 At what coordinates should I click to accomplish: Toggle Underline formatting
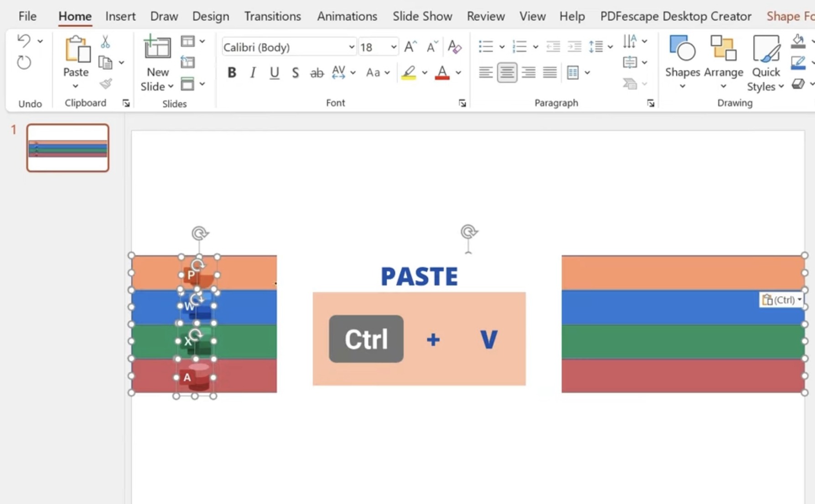tap(274, 73)
